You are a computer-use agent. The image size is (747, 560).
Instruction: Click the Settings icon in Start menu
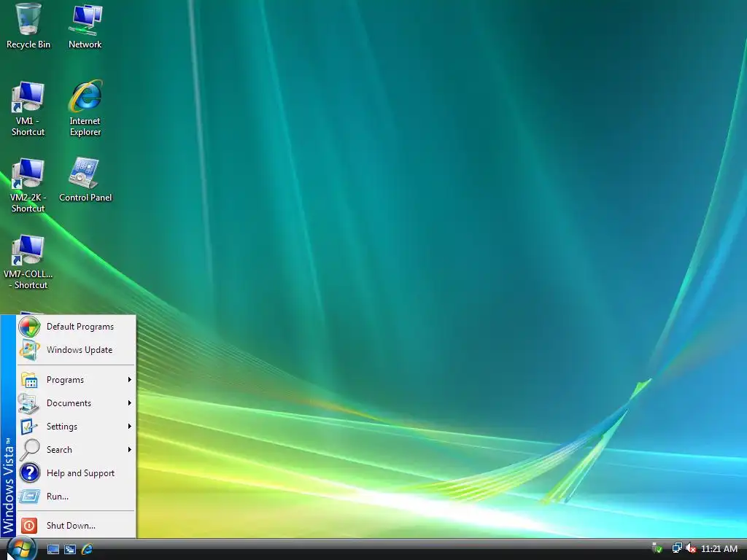tap(29, 427)
